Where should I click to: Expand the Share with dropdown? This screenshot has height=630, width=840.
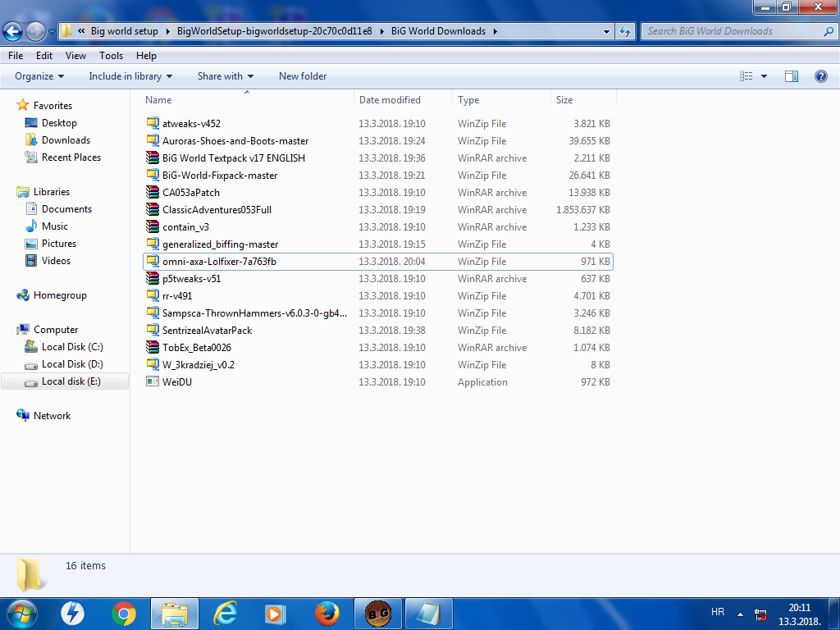pyautogui.click(x=226, y=76)
